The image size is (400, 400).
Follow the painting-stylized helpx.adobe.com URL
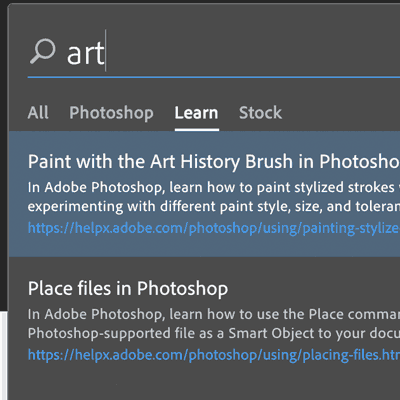pos(214,228)
